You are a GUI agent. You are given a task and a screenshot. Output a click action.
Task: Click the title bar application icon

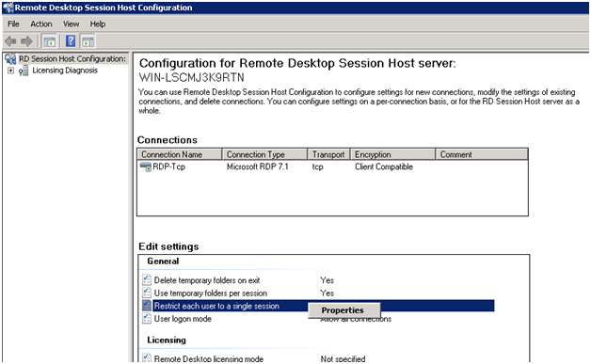coord(8,8)
